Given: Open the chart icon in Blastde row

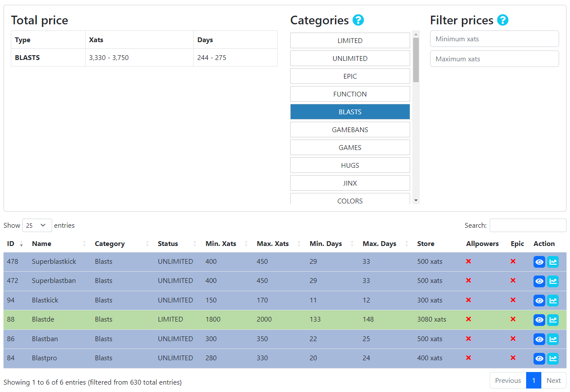Looking at the screenshot, I should (x=553, y=320).
